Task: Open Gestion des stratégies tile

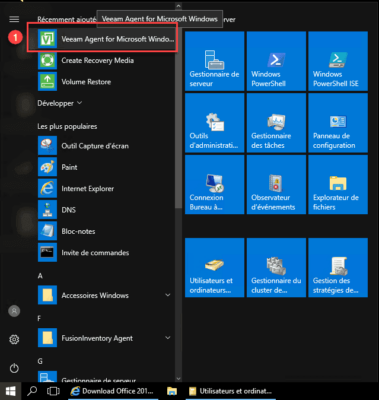Action: [338, 267]
